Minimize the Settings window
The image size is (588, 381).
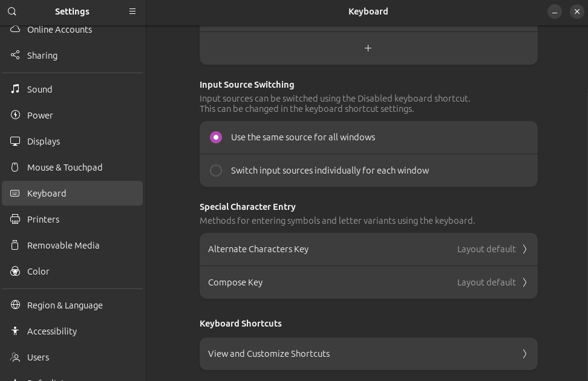click(555, 11)
